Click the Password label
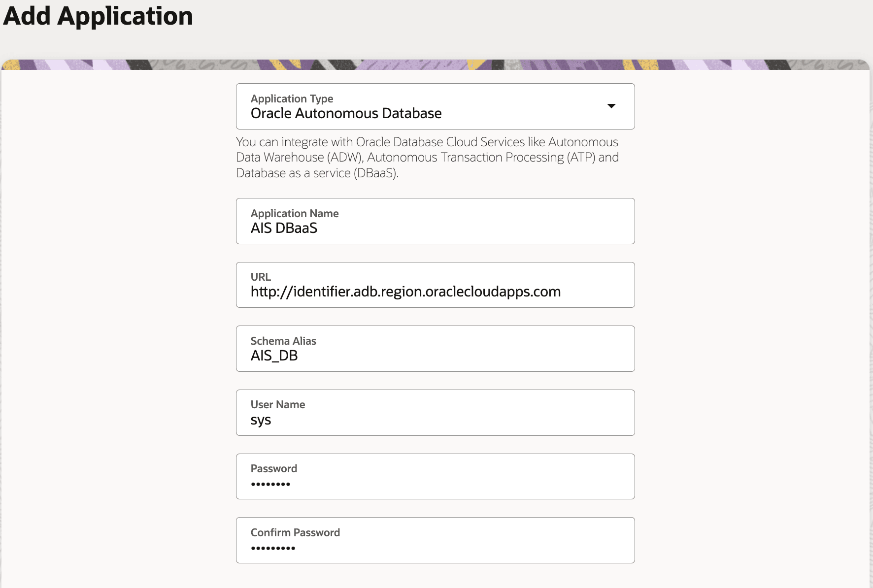Viewport: 873px width, 588px height. [x=274, y=468]
